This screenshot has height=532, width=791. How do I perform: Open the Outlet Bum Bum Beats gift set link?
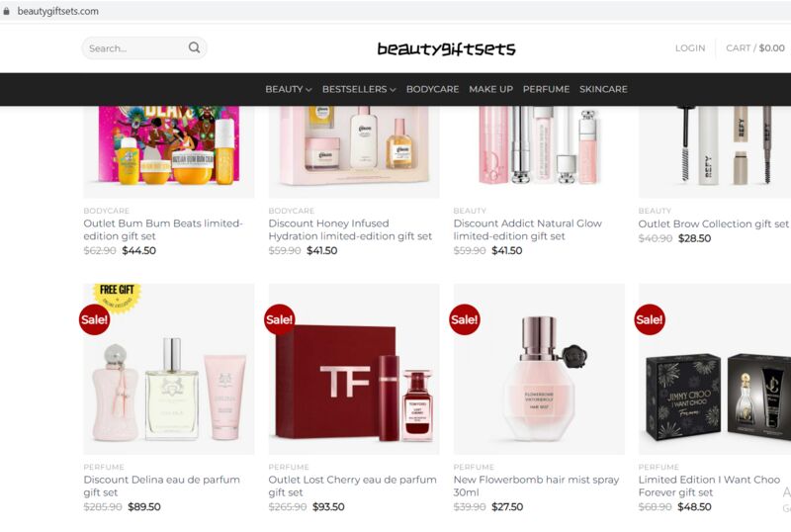point(163,229)
